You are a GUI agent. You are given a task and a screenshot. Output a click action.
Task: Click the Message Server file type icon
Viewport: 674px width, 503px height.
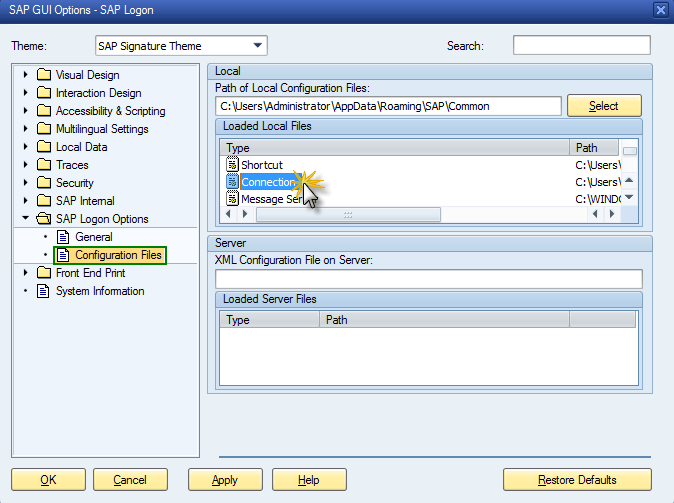click(232, 199)
